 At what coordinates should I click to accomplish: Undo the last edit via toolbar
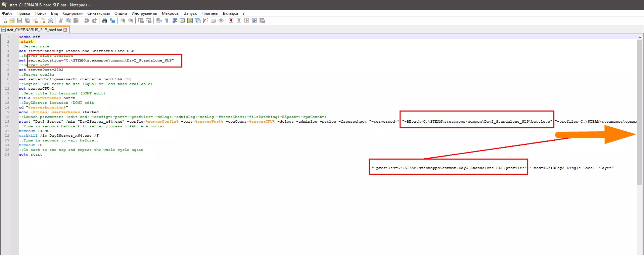coord(87,20)
